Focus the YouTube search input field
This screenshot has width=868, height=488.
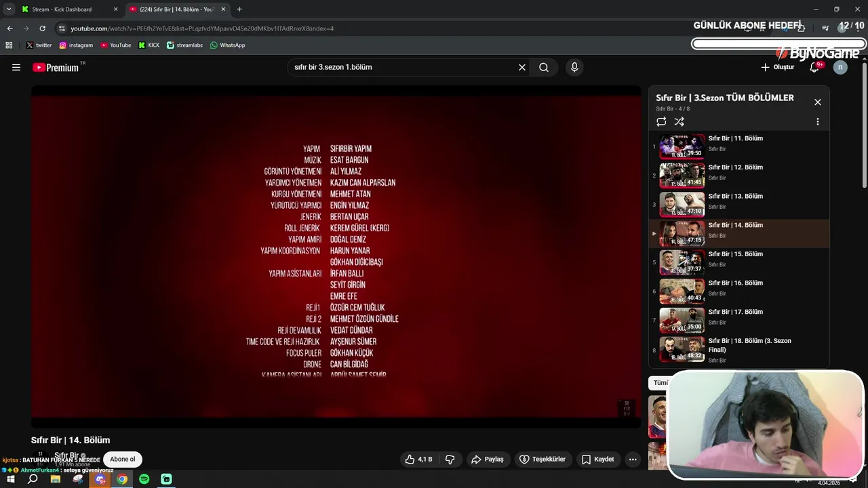(403, 67)
